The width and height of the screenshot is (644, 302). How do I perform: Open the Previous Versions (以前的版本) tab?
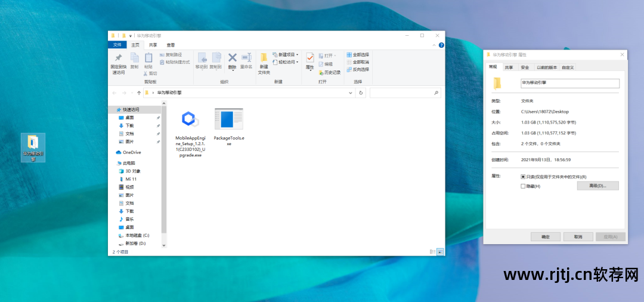(x=547, y=67)
